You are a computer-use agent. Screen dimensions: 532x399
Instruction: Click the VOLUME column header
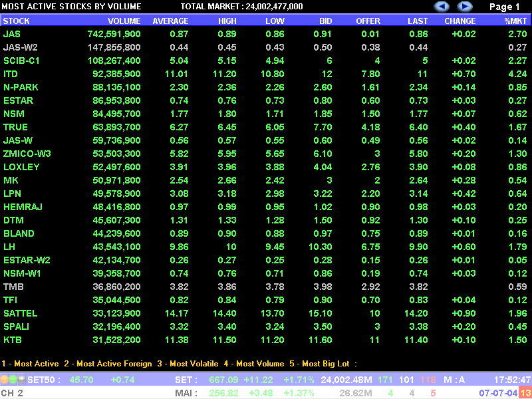click(124, 21)
